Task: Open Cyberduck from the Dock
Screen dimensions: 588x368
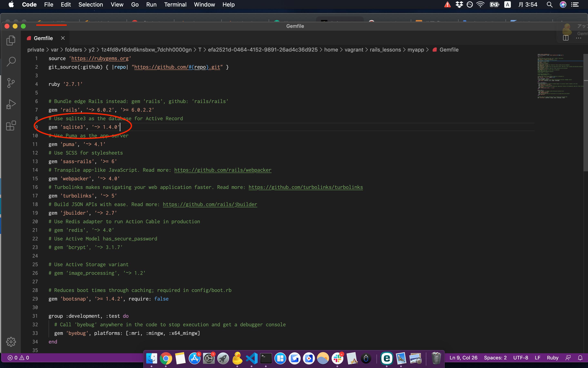Action: tap(237, 358)
